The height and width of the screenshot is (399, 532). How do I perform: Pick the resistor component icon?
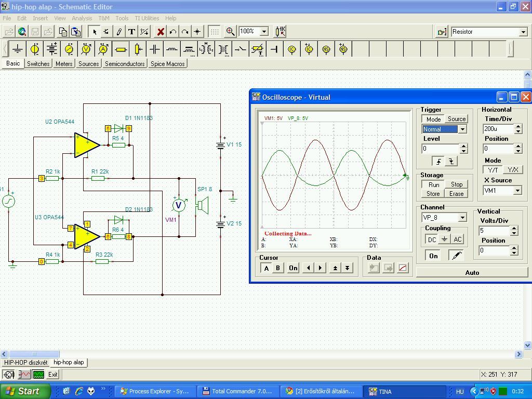point(121,49)
